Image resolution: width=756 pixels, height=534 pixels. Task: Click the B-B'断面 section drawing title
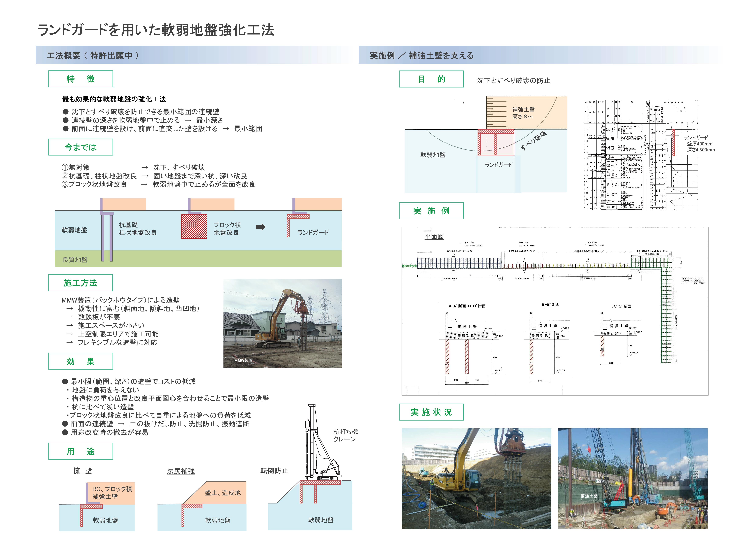(x=551, y=305)
